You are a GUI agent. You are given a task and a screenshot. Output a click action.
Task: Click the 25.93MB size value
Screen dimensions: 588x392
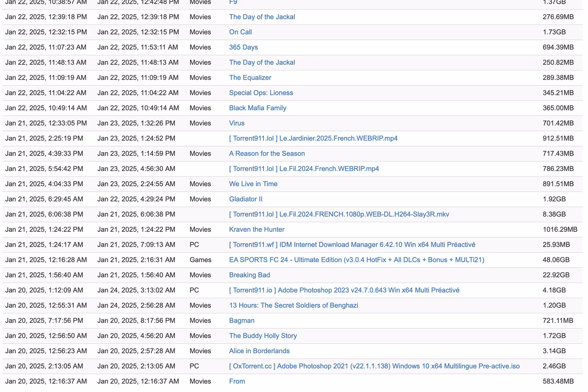pos(556,244)
